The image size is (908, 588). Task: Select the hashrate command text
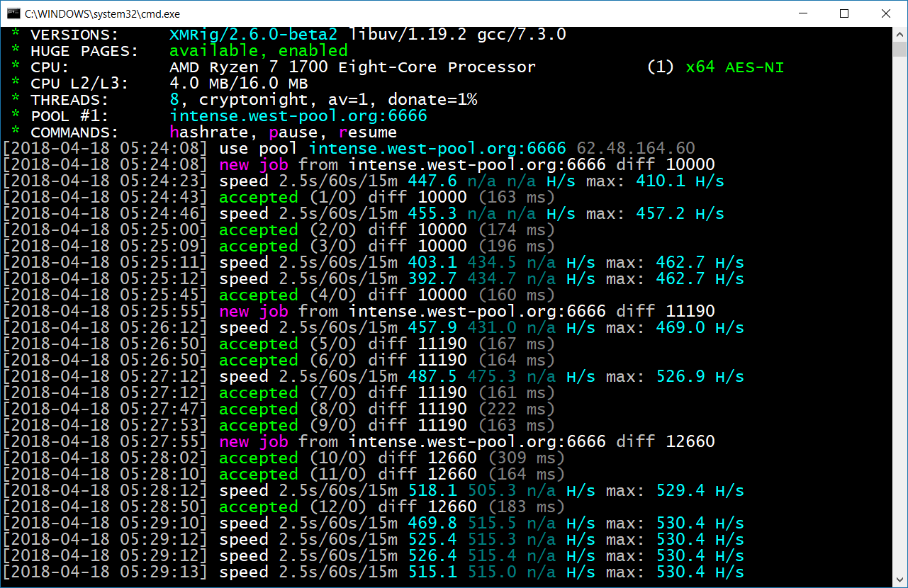[x=208, y=132]
